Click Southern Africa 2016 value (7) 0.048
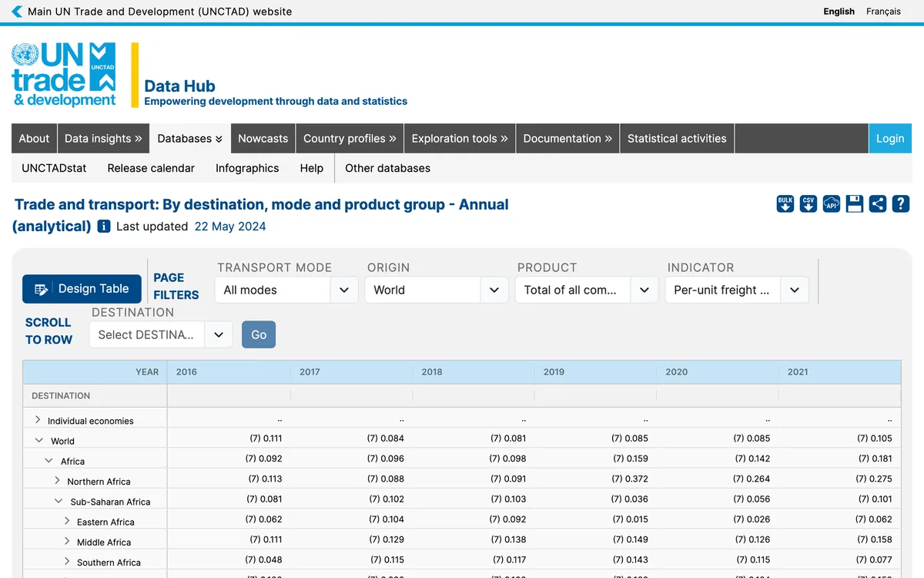The height and width of the screenshot is (578, 924). tap(264, 560)
